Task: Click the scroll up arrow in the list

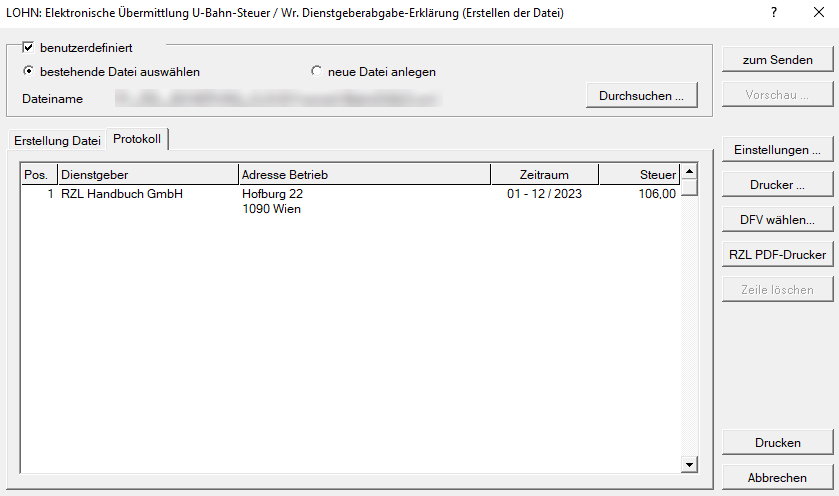Action: tap(688, 174)
